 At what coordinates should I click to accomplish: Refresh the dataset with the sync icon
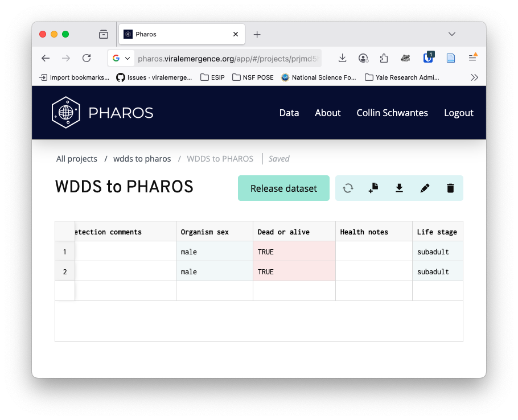tap(348, 188)
